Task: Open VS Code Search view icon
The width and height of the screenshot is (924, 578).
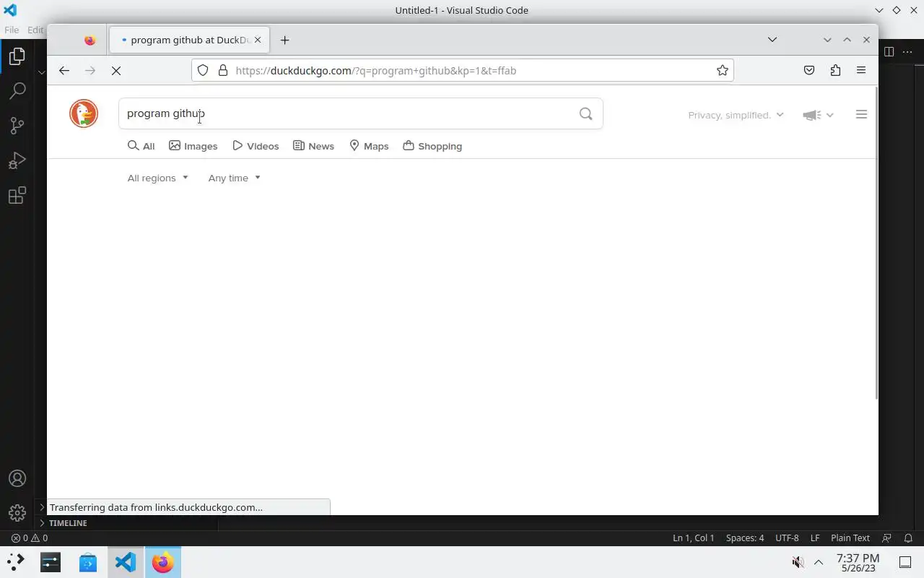Action: coord(17,91)
